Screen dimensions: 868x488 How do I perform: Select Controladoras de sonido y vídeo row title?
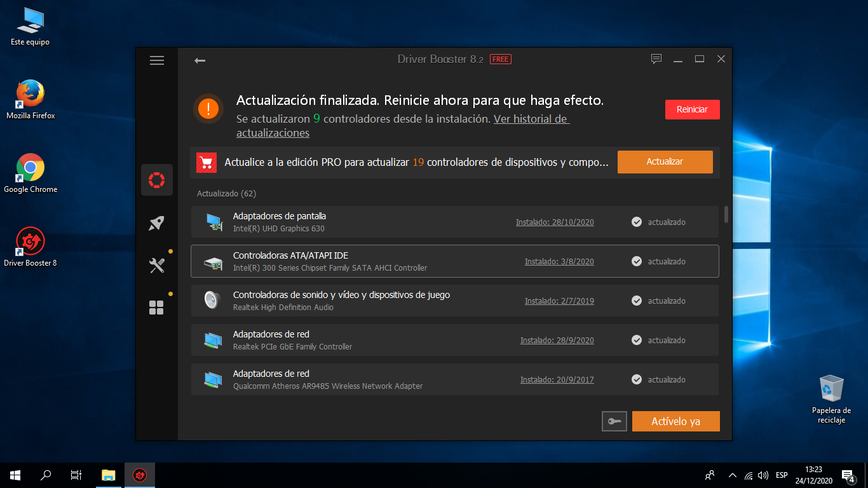point(341,295)
